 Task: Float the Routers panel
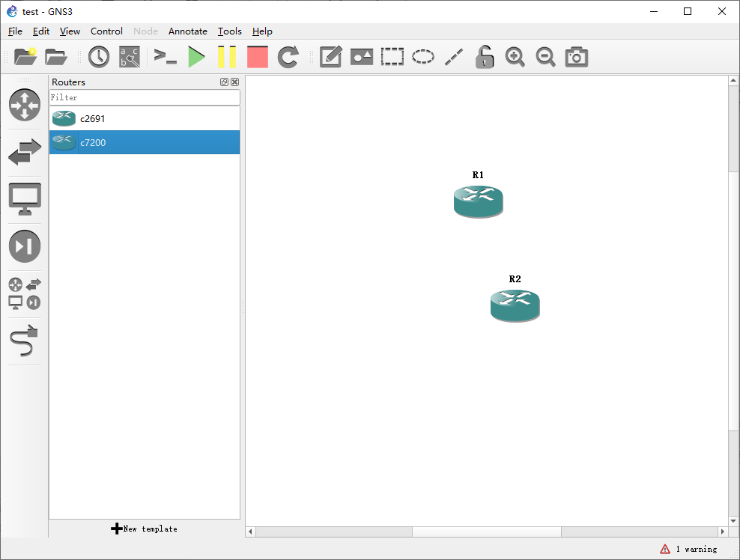pyautogui.click(x=224, y=82)
